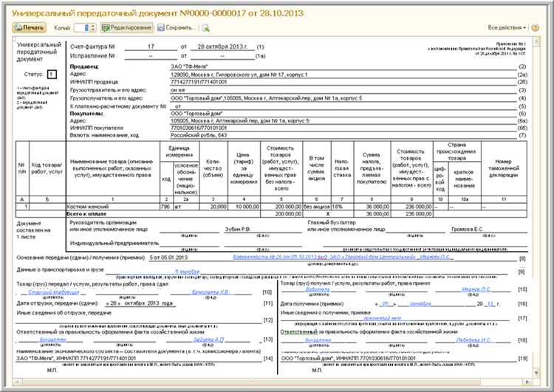Select the Счет-фактура number field 17
This screenshot has height=392, width=554.
pyautogui.click(x=150, y=47)
